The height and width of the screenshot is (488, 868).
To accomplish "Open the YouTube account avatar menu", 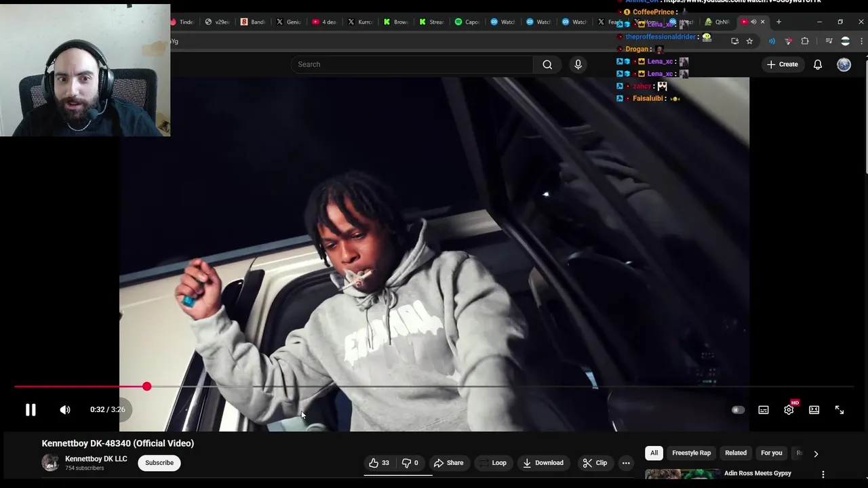I will pos(844,64).
